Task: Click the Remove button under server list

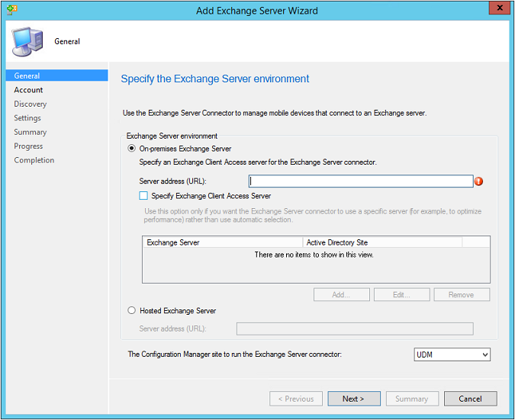Action: [x=462, y=295]
